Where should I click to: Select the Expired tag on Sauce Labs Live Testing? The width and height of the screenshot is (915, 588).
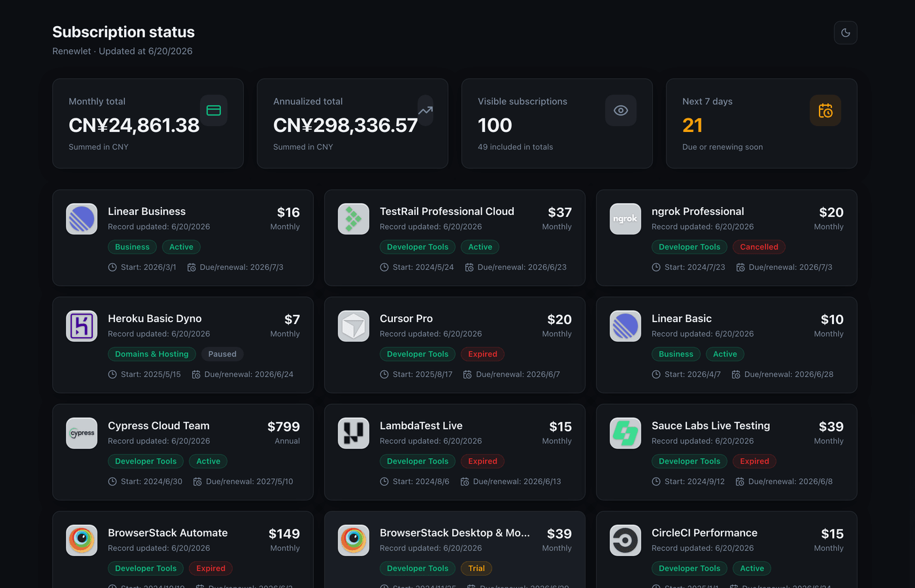(x=755, y=461)
